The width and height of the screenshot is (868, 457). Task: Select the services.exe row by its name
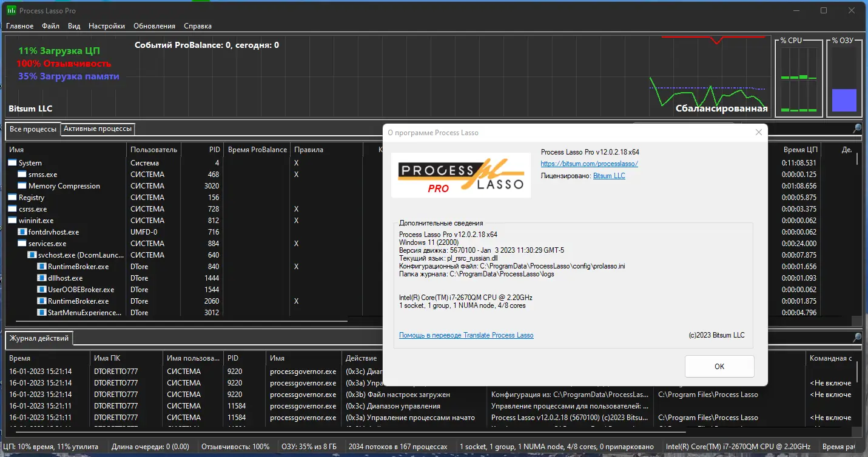coord(47,244)
